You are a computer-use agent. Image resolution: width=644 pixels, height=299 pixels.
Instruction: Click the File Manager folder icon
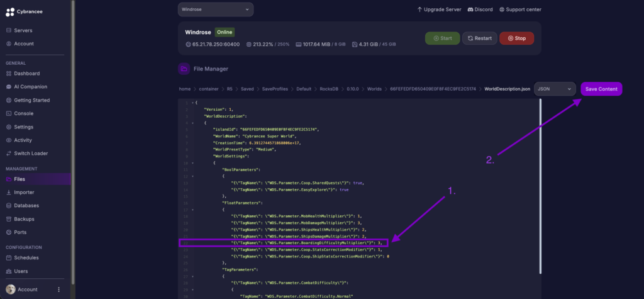(184, 69)
